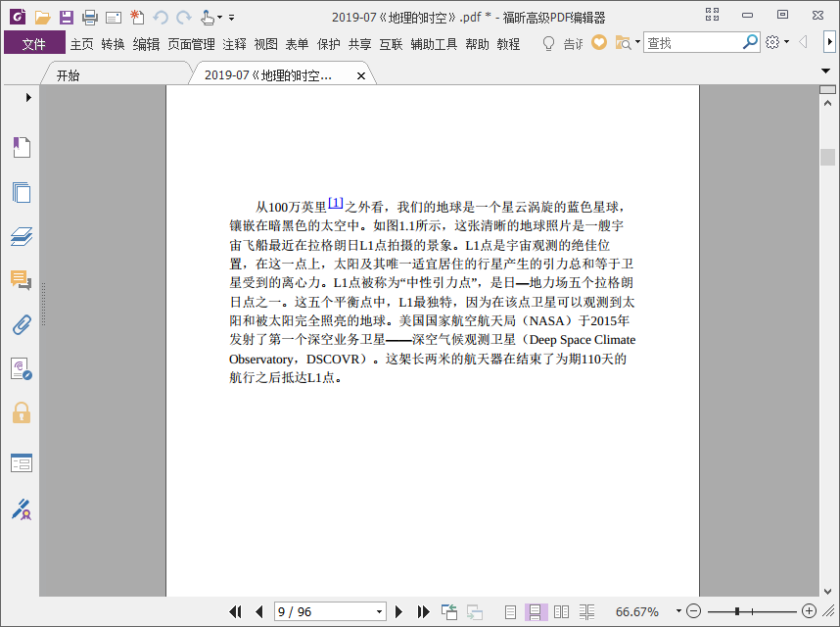Save the document with the floppy icon
840x627 pixels.
pos(66,18)
